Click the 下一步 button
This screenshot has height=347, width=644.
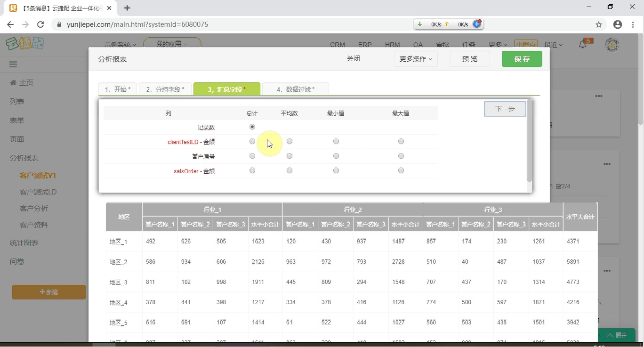(505, 109)
